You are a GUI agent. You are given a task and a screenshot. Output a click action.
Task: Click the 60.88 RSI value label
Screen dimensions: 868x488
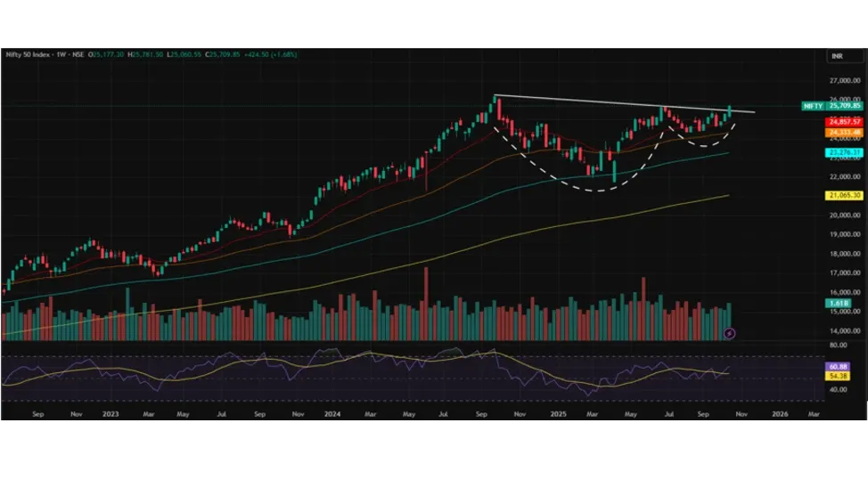839,366
